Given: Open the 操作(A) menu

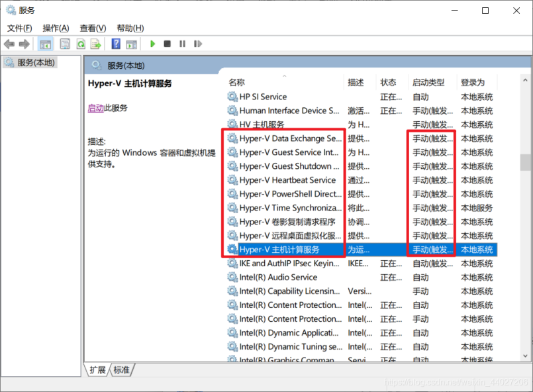Looking at the screenshot, I should tap(56, 28).
